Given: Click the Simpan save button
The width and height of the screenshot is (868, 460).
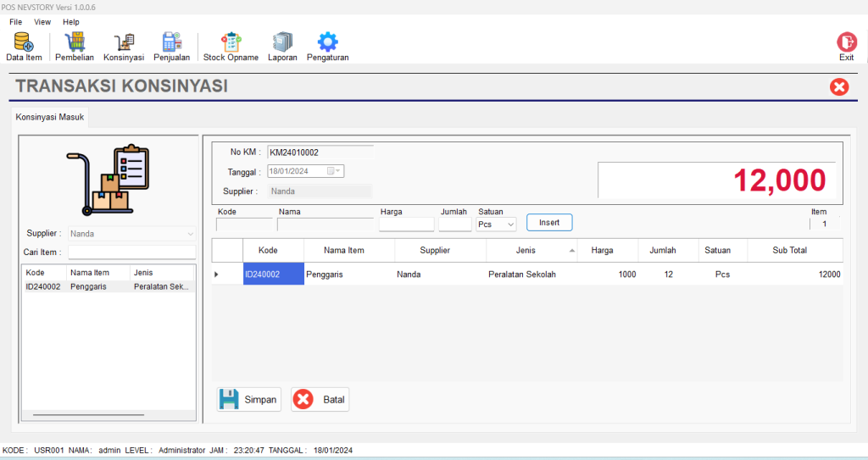Looking at the screenshot, I should tap(248, 400).
